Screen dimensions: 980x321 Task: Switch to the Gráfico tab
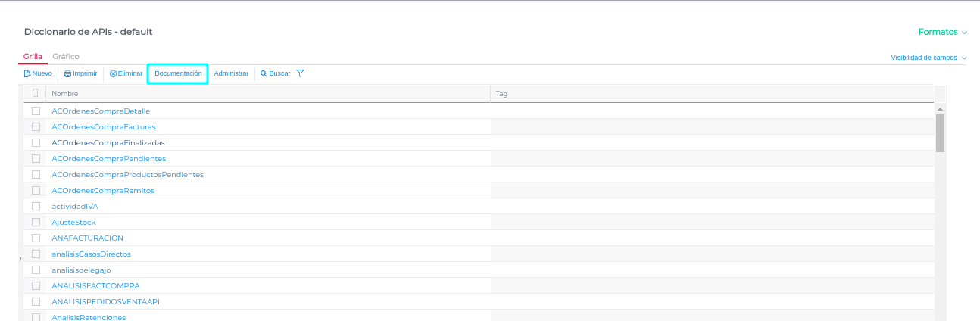click(x=66, y=57)
